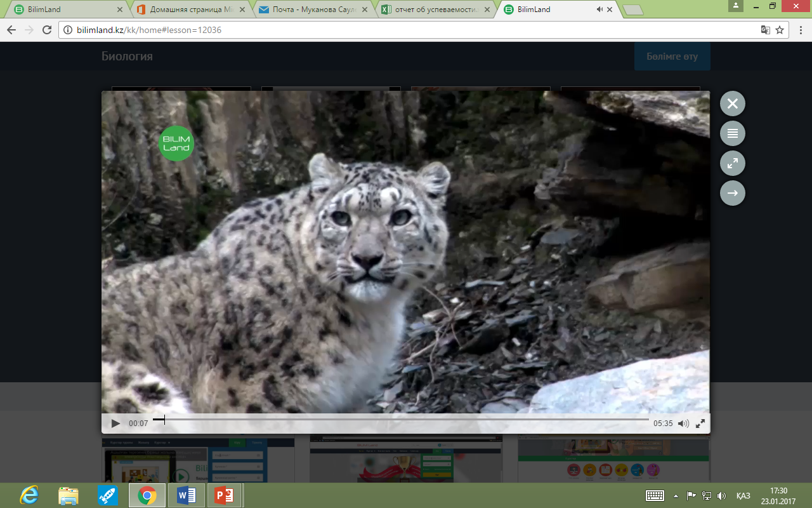Open Word from the taskbar

(x=187, y=495)
